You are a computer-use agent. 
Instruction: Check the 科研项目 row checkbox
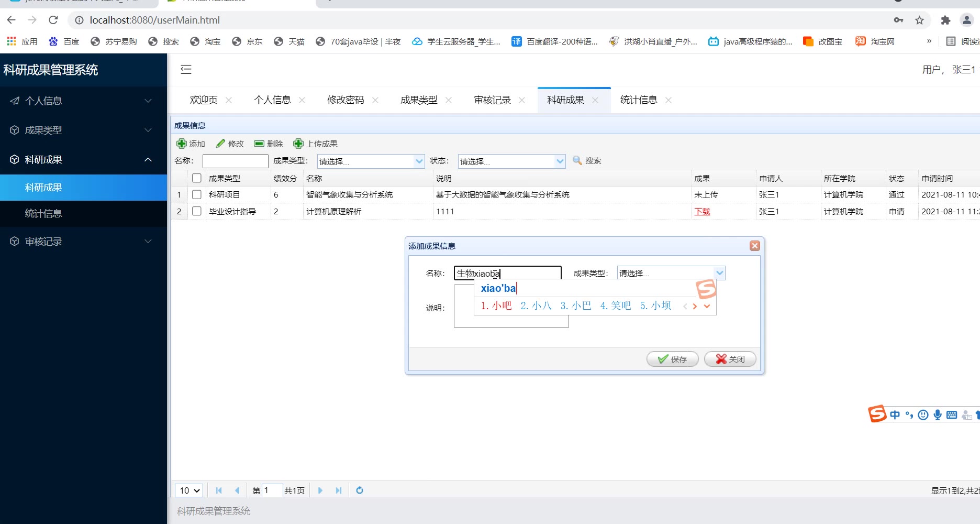tap(197, 194)
